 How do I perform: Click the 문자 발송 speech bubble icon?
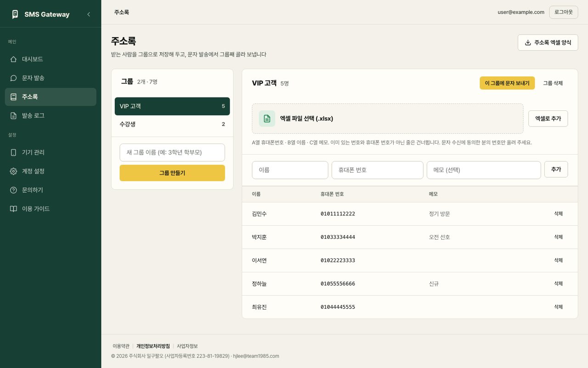(13, 78)
